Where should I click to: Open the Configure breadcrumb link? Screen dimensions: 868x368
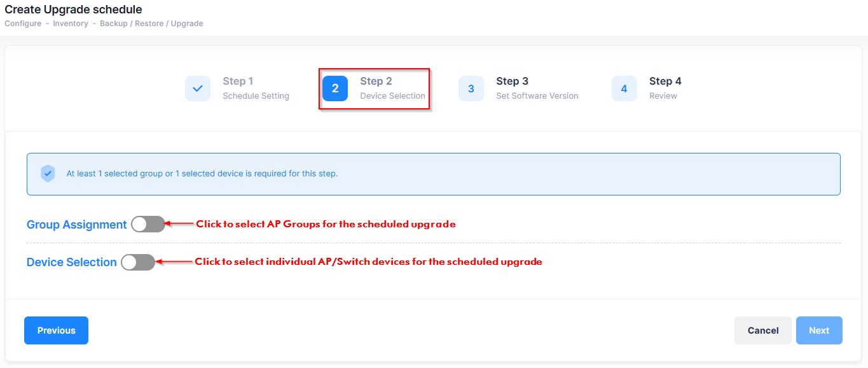coord(23,24)
